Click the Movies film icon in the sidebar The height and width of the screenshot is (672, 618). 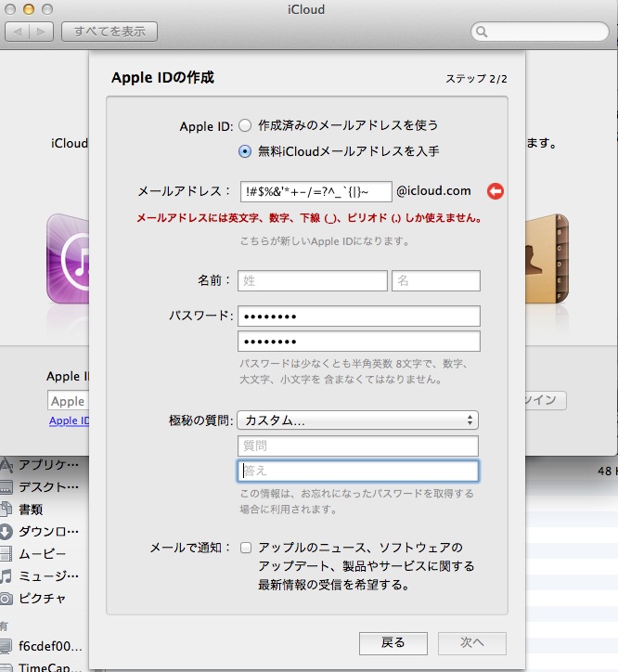(6, 554)
